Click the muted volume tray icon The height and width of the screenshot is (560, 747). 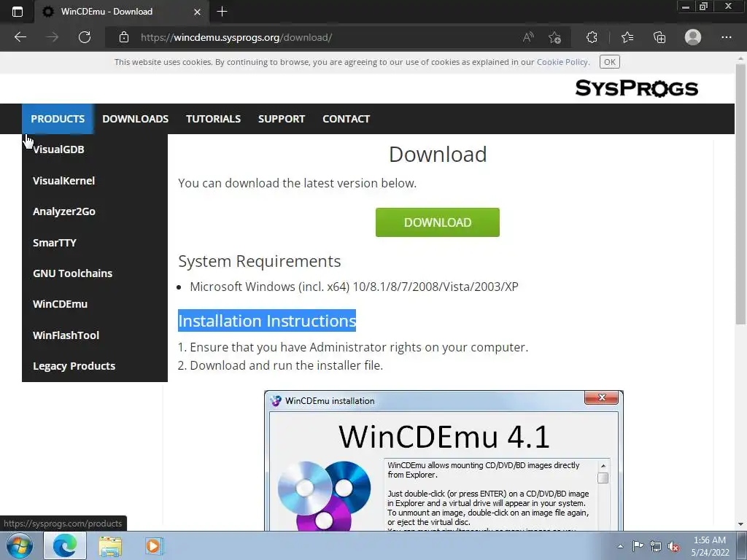point(673,547)
